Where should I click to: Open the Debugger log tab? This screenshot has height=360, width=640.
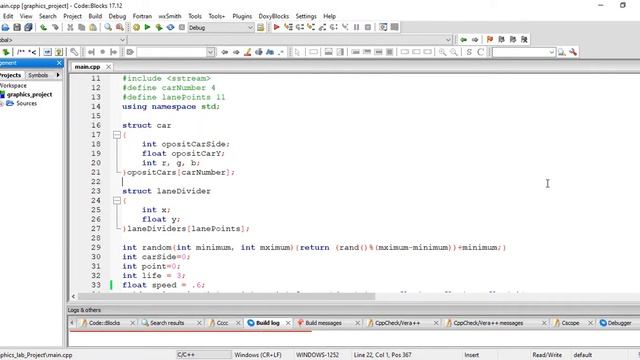pyautogui.click(x=619, y=323)
